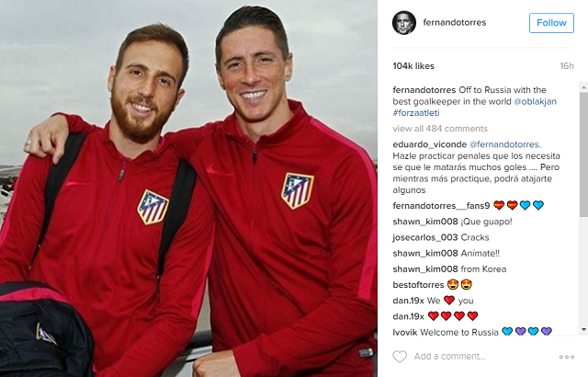
Task: Click the Follow button
Action: click(x=551, y=23)
